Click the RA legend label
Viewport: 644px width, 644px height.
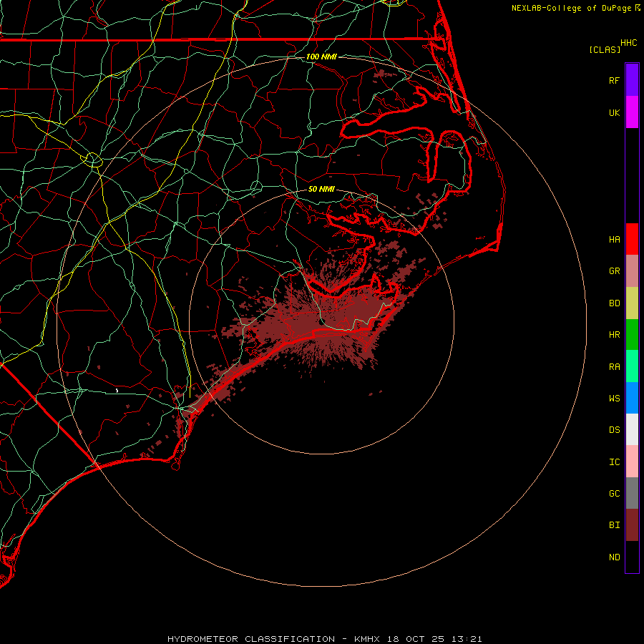tap(614, 367)
